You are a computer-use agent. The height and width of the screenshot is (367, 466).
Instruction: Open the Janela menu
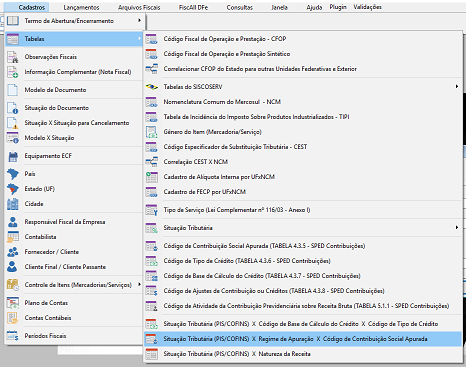click(x=279, y=7)
